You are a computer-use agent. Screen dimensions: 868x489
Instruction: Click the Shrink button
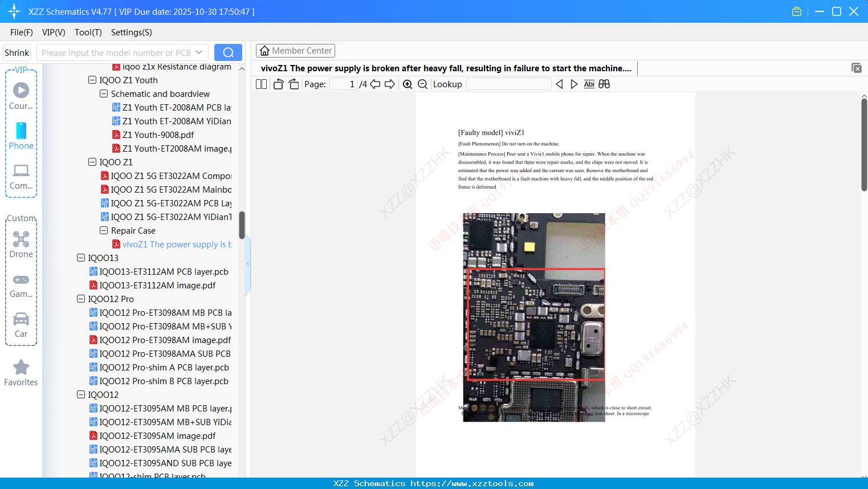(16, 52)
